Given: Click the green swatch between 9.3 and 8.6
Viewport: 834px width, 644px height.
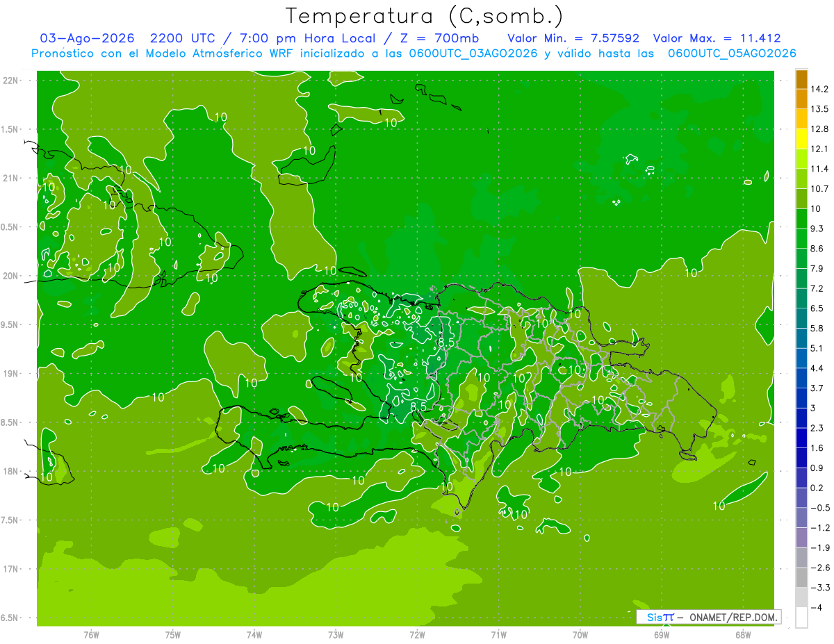Looking at the screenshot, I should (801, 239).
